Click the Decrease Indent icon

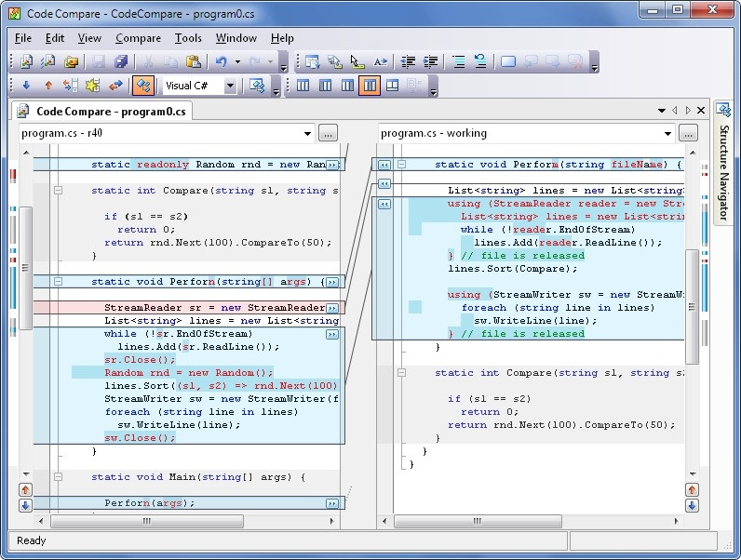pyautogui.click(x=408, y=61)
